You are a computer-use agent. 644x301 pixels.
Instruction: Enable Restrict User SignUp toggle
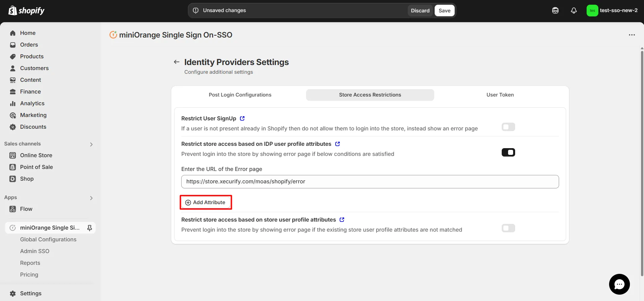(508, 127)
